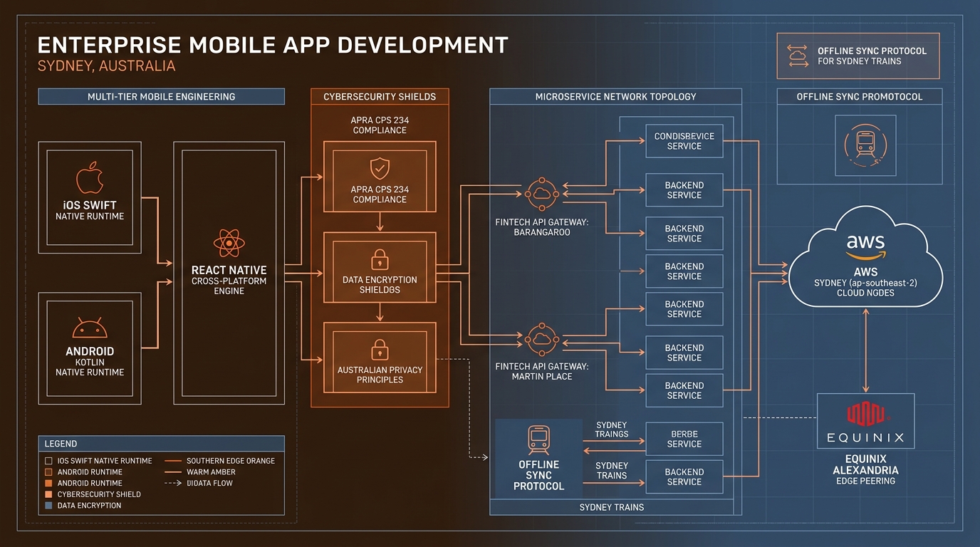Click the iOS Swift Native Runtime legend swatch
This screenshot has height=547, width=980.
coord(48,461)
